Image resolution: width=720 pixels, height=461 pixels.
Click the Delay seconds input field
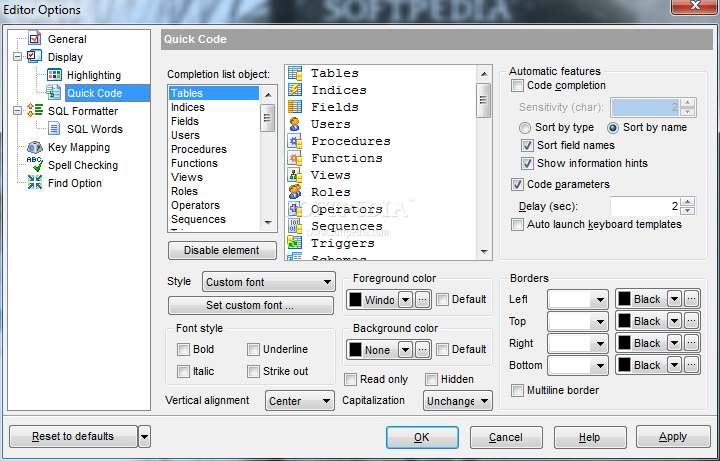[x=646, y=206]
